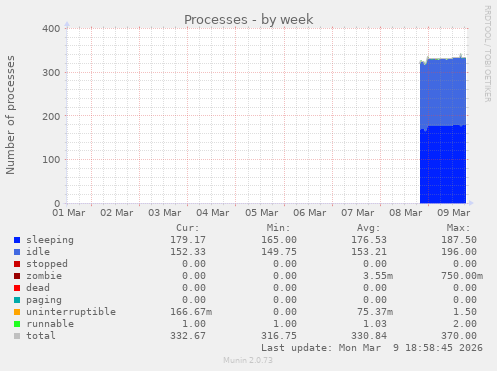Click the 'dead' legend label
This screenshot has height=371, width=497.
38,288
